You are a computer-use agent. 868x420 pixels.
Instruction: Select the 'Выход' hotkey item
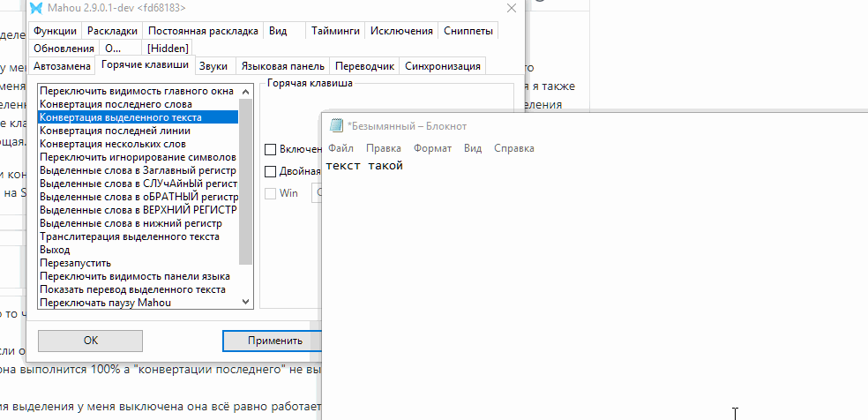pyautogui.click(x=138, y=250)
